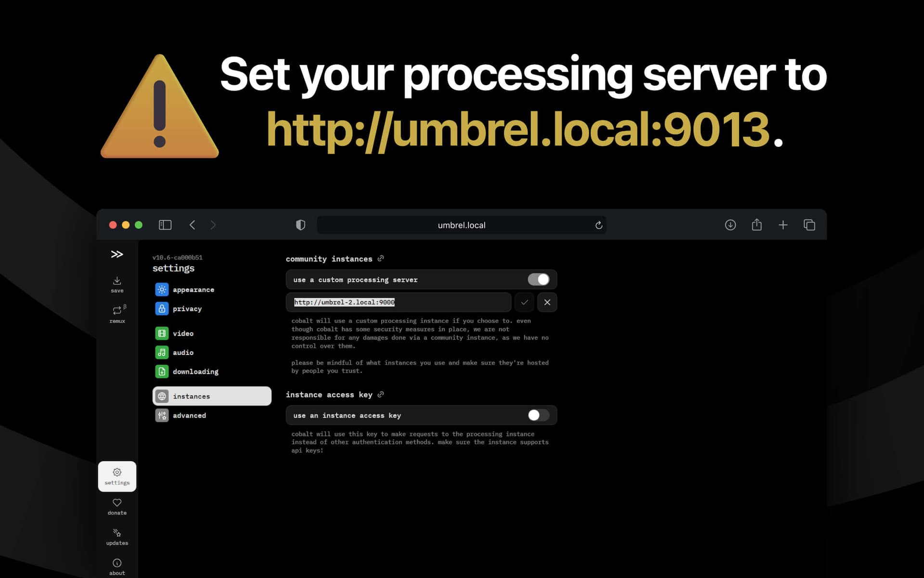Screen dimensions: 924x578
Task: Disable the custom processing server toggle
Action: click(539, 279)
